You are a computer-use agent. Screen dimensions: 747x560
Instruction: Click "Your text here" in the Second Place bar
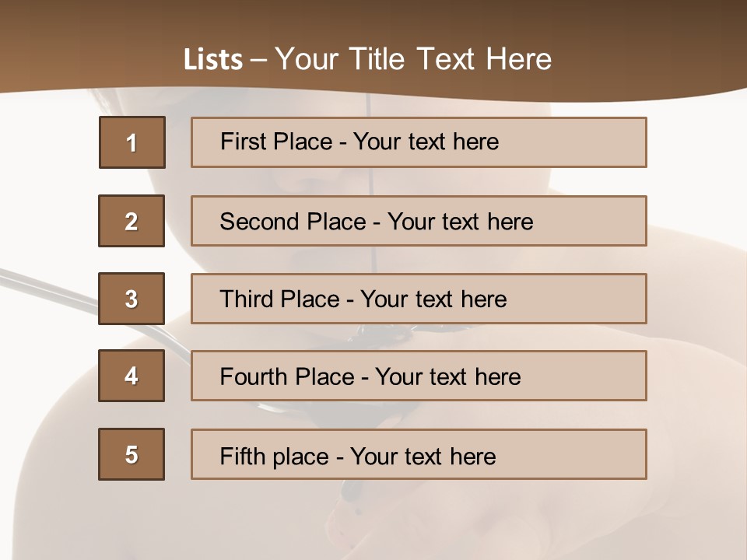[x=461, y=222]
